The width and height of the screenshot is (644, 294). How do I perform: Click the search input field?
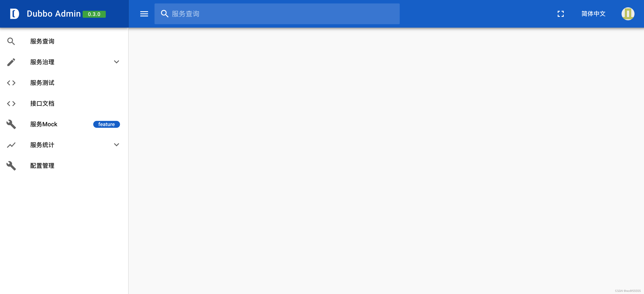tap(277, 14)
